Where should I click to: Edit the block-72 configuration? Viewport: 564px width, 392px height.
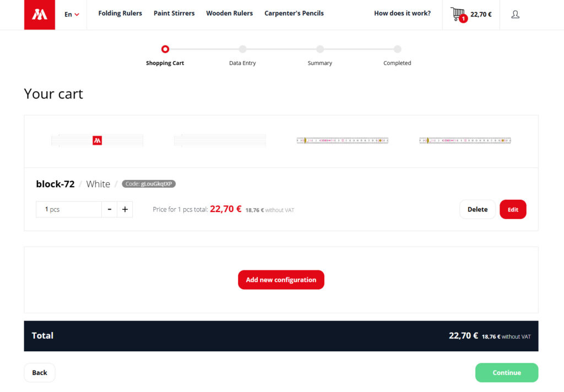[x=513, y=209]
